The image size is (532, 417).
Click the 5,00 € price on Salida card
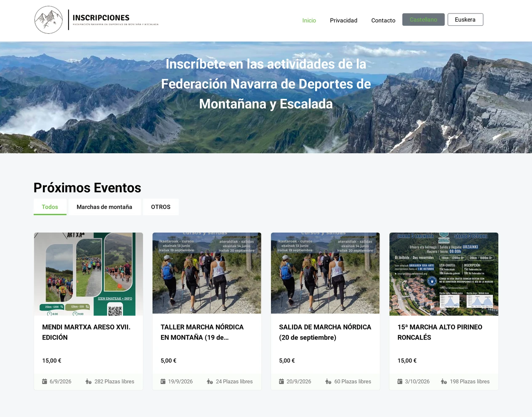(287, 361)
